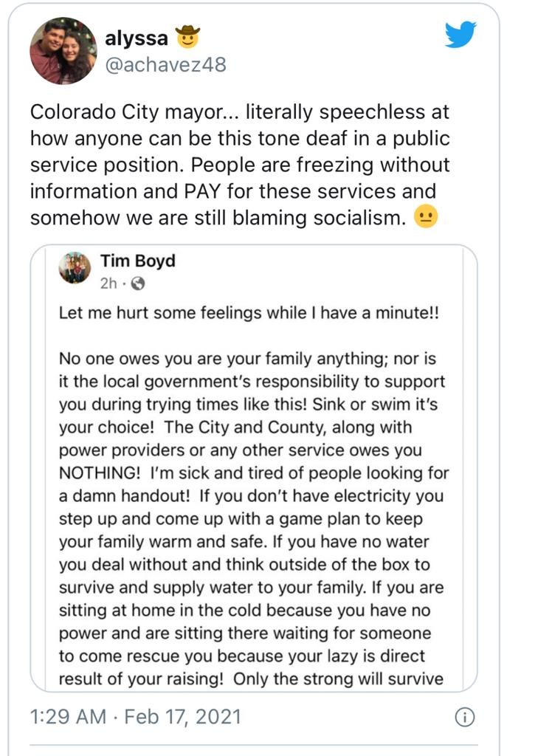Click the tweet text about Colorado City mayor
Screen dimensions: 552x756
coord(240,165)
